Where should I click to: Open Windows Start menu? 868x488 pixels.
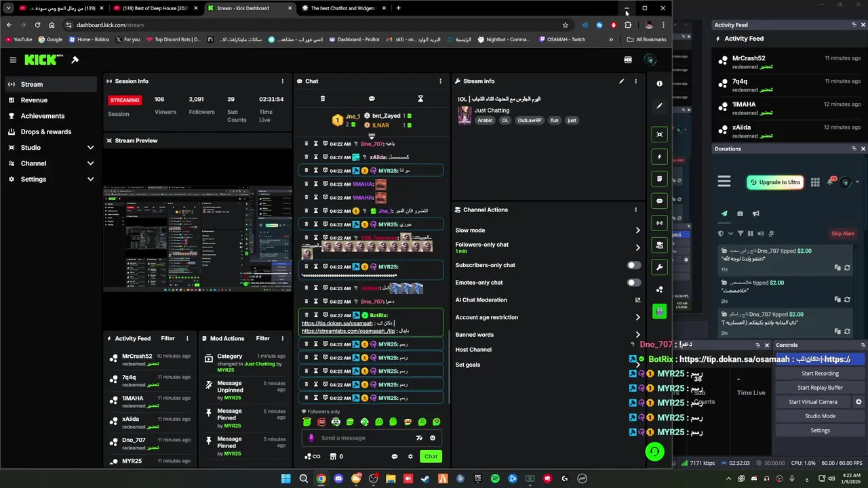pyautogui.click(x=285, y=479)
